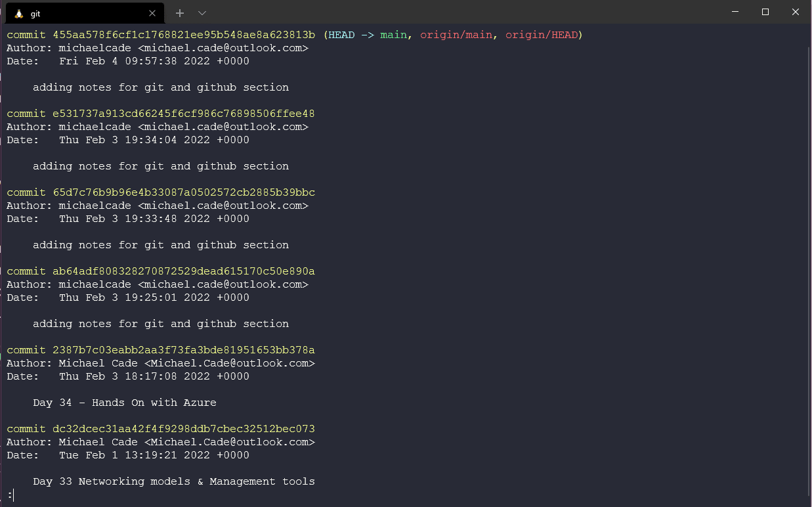Click the commit hash starting with ab64adf8
Image resolution: width=812 pixels, height=507 pixels.
pos(184,271)
